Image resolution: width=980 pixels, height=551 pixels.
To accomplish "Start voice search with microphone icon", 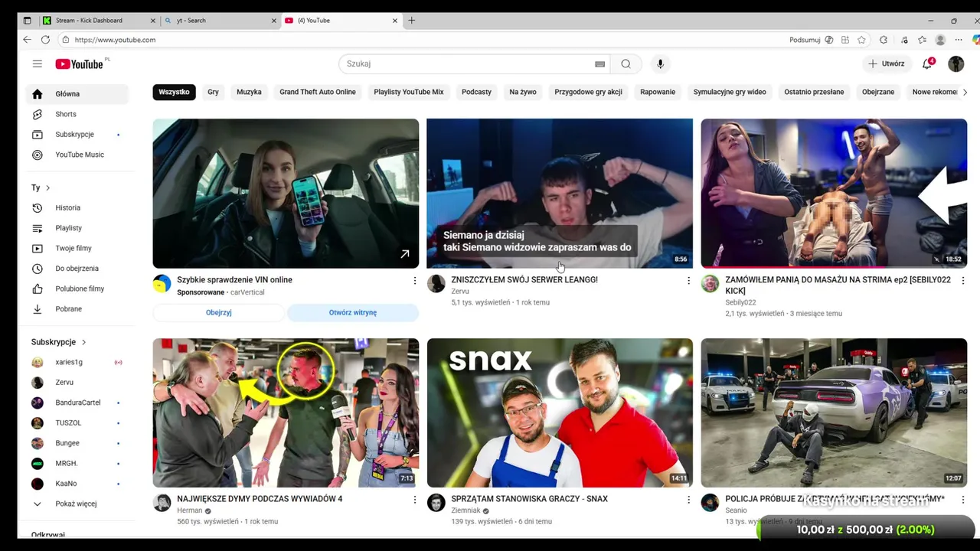I will (x=660, y=64).
